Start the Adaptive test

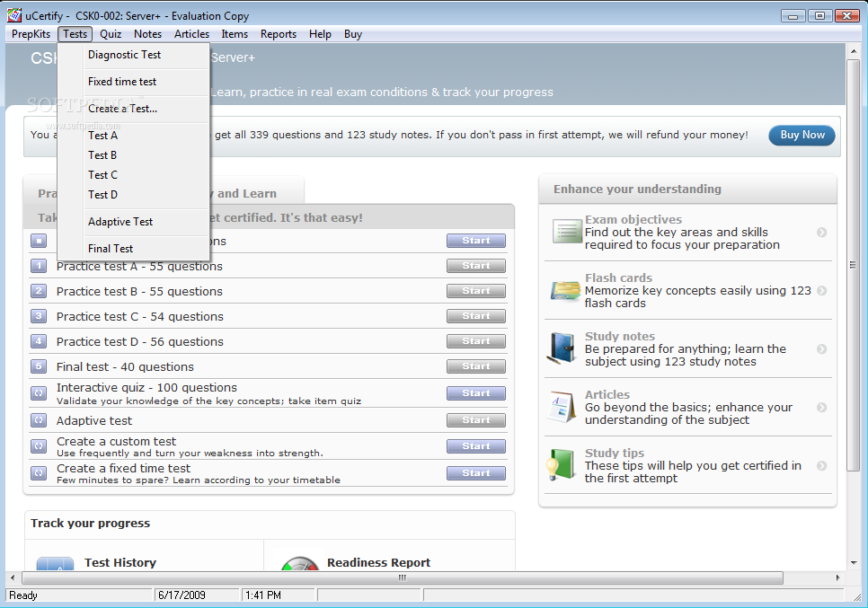[476, 420]
